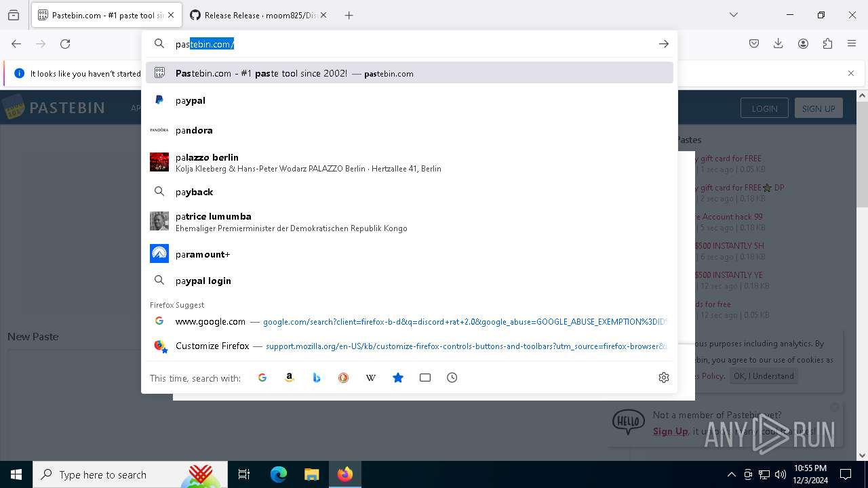This screenshot has height=488, width=868.
Task: Search in open Tabs this time
Action: tap(425, 378)
